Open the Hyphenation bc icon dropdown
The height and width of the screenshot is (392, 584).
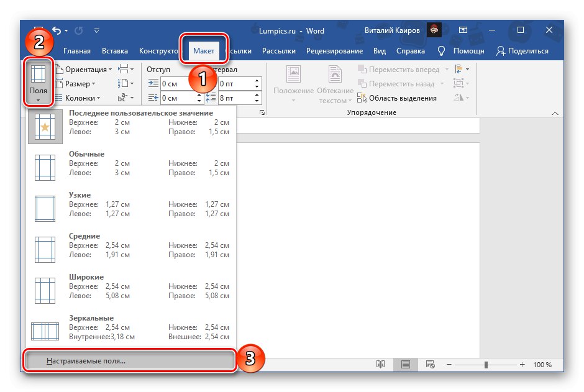pyautogui.click(x=125, y=98)
